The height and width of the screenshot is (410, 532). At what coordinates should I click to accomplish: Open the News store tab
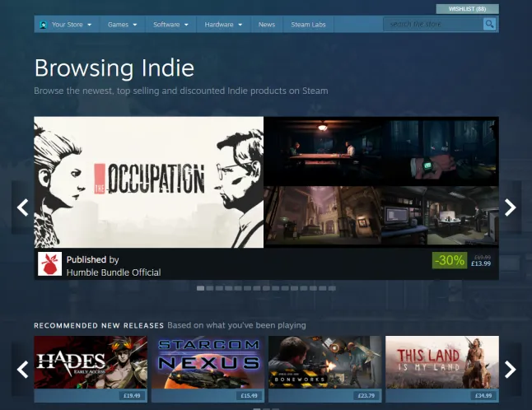[267, 25]
